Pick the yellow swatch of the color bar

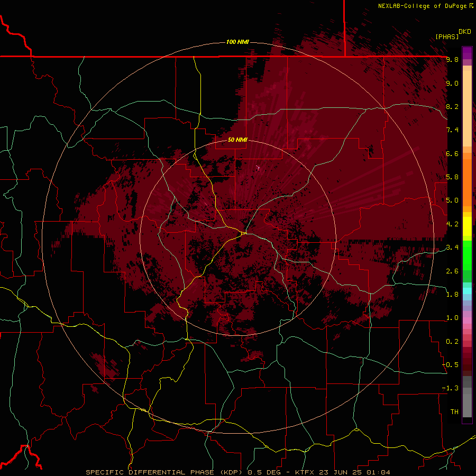coord(467,226)
